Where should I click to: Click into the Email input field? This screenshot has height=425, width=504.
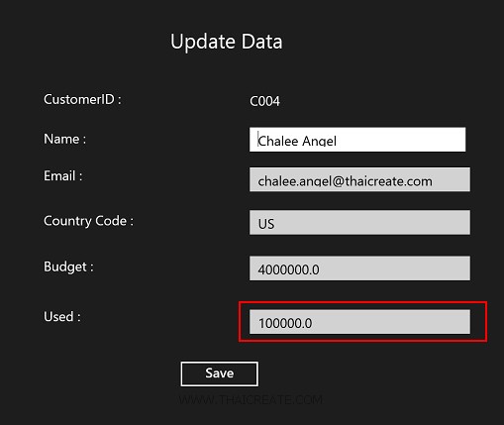(359, 179)
